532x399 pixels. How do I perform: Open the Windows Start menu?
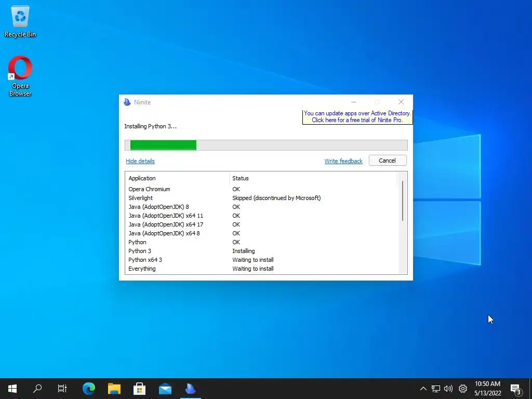click(x=12, y=389)
